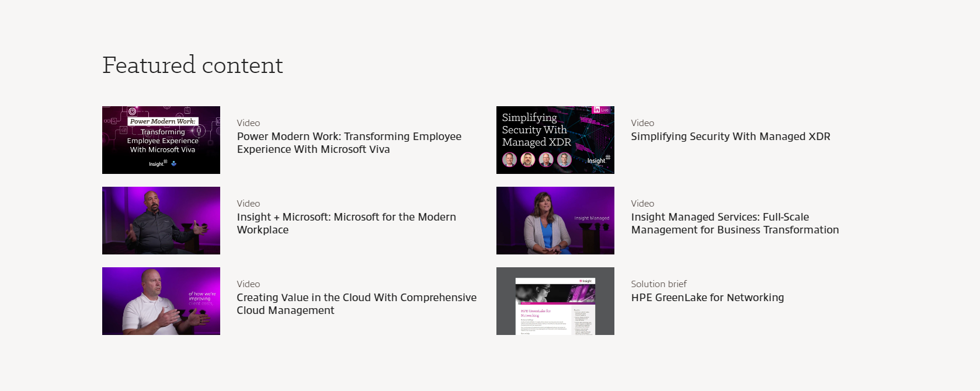Open Microsoft for the Modern Workplace thumbnail

[x=161, y=221]
